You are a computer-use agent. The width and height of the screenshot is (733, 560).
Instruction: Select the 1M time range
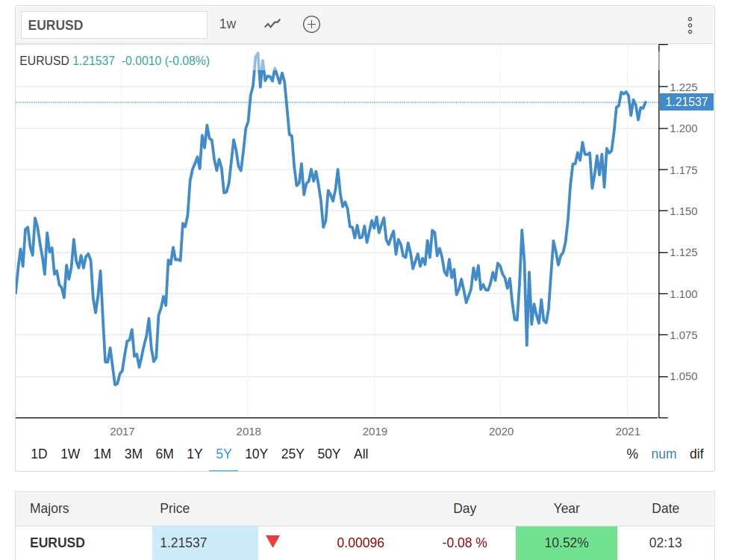point(102,454)
